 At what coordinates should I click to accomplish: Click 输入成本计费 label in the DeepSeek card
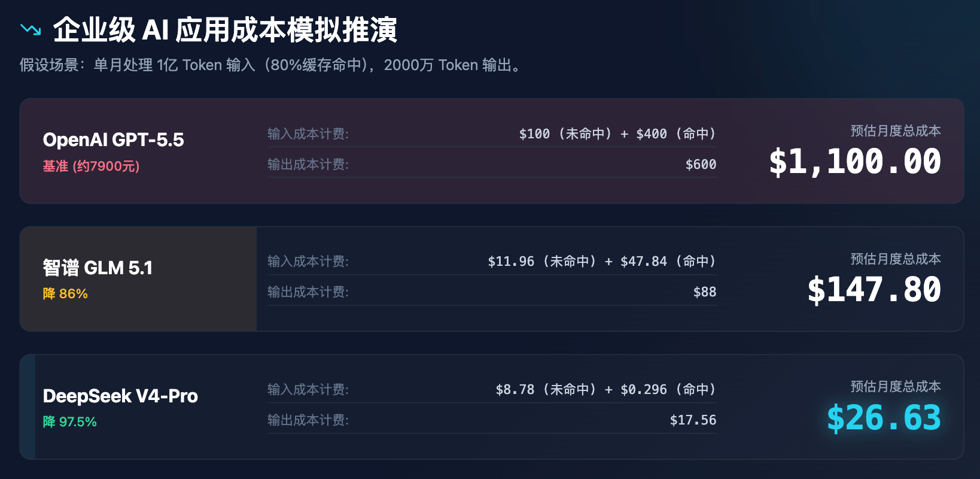point(308,389)
